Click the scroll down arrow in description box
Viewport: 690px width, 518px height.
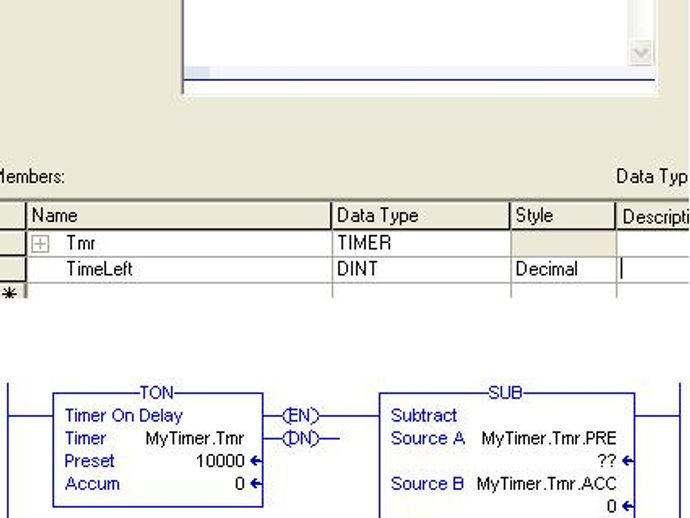(x=641, y=53)
